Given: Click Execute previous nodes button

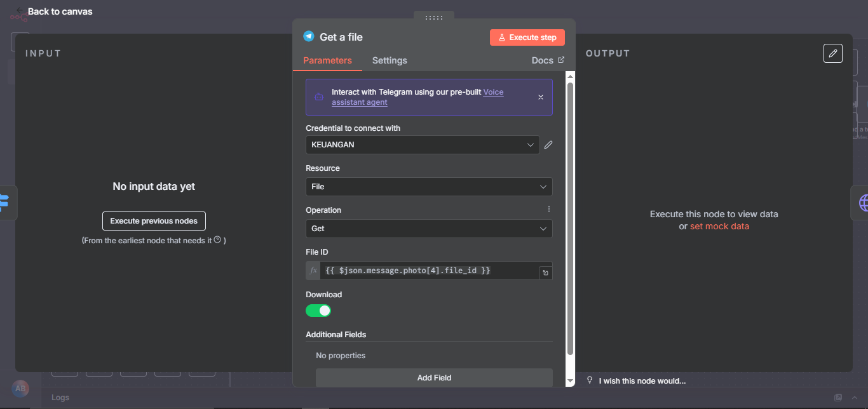Looking at the screenshot, I should 154,221.
